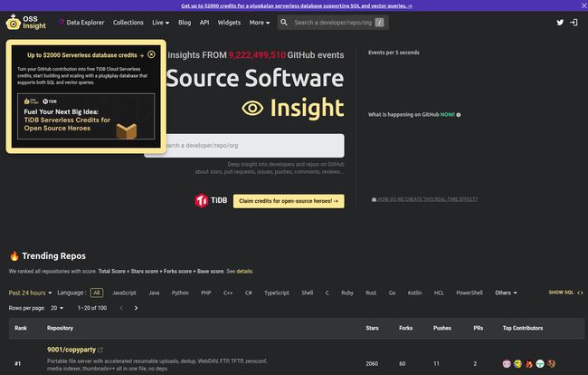Click the Repository column header
588x375 pixels.
(60, 328)
